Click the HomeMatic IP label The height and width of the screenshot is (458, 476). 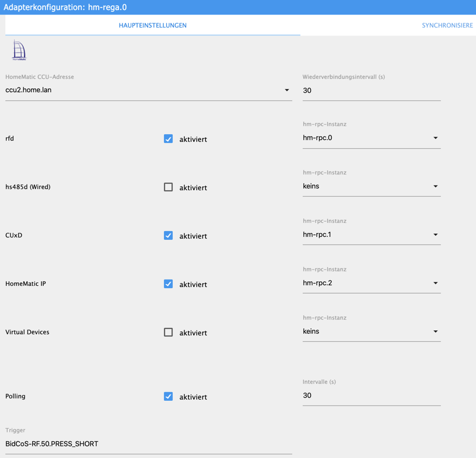(x=26, y=284)
